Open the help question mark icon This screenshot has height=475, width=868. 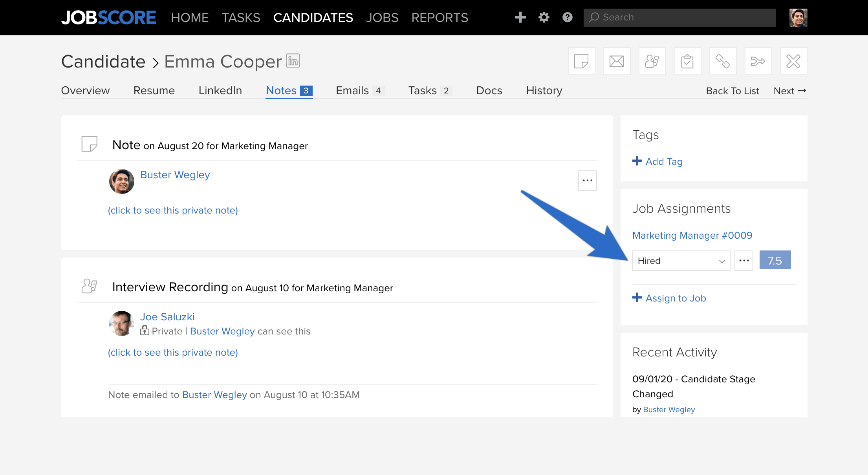[567, 17]
